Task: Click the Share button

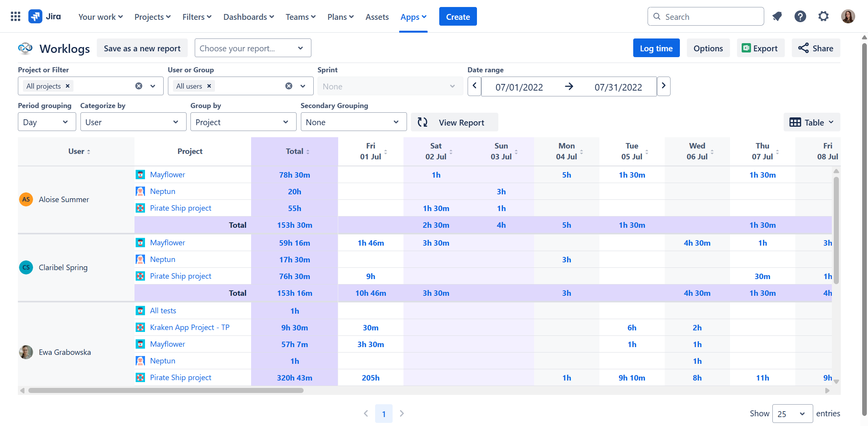Action: [x=816, y=48]
